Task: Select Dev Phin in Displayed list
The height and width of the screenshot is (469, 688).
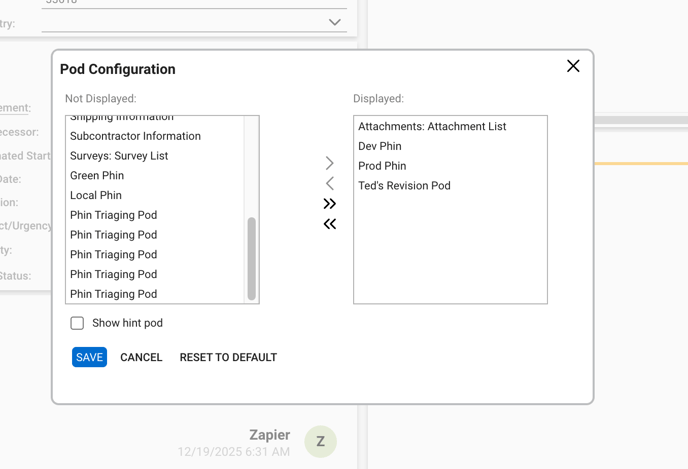Action: click(380, 146)
